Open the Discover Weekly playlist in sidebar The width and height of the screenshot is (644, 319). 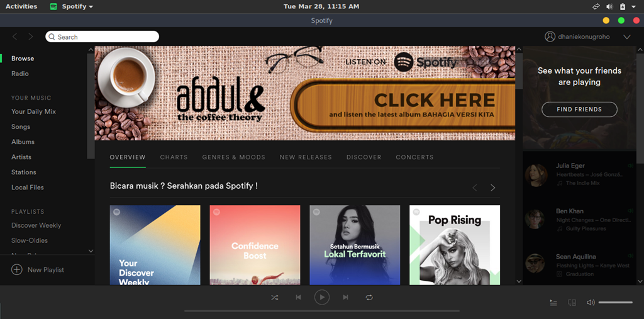[36, 225]
